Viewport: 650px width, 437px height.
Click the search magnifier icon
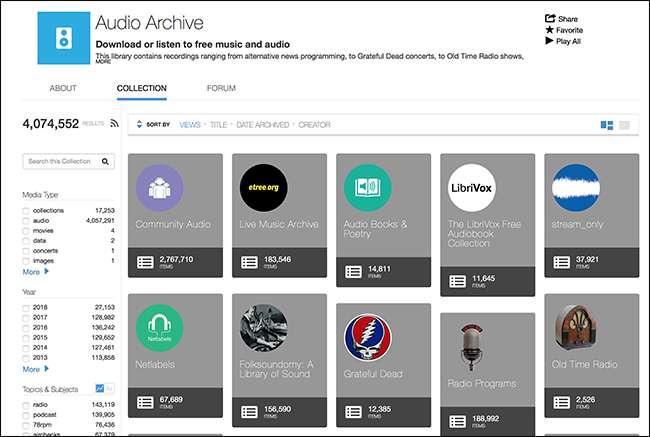[108, 161]
